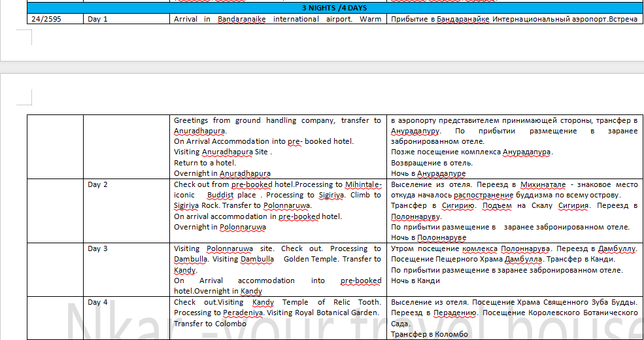Image resolution: width=644 pixels, height=340 pixels.
Task: Click the "Ночь в Канди" line
Action: 415,280
